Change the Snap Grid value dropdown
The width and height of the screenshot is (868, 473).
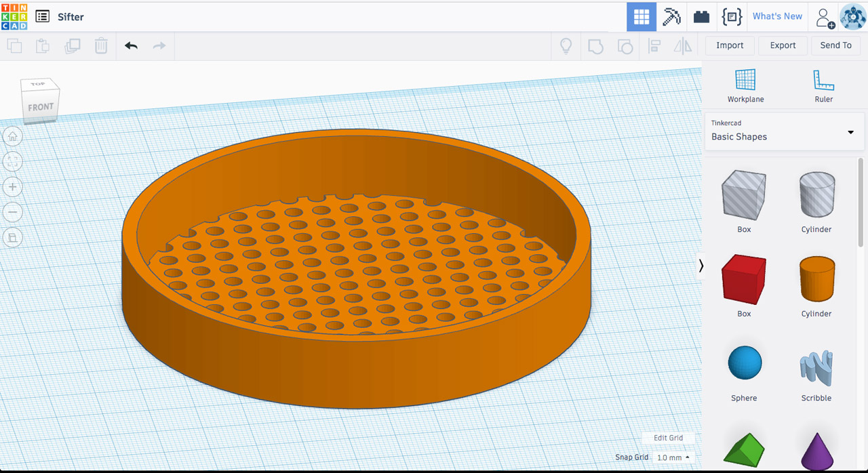pyautogui.click(x=674, y=457)
